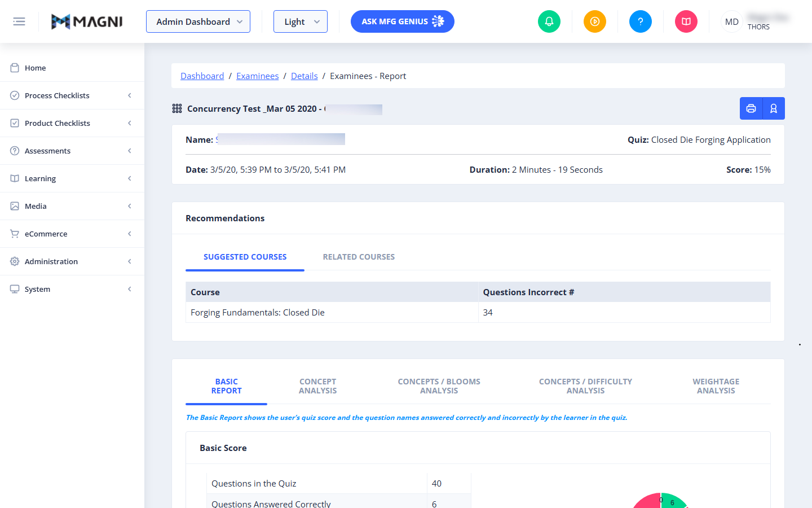Expand the Process Checklists chevron
Image resolution: width=812 pixels, height=508 pixels.
[130, 95]
